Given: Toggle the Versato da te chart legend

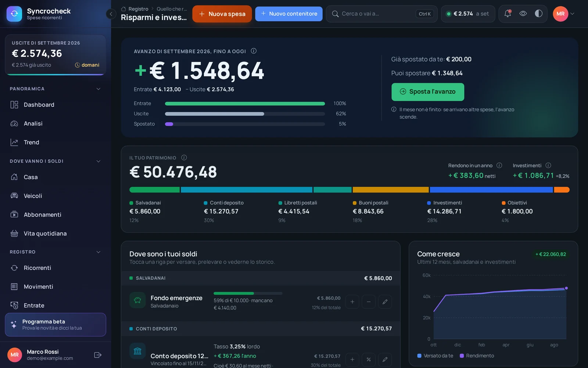Looking at the screenshot, I should (435, 355).
